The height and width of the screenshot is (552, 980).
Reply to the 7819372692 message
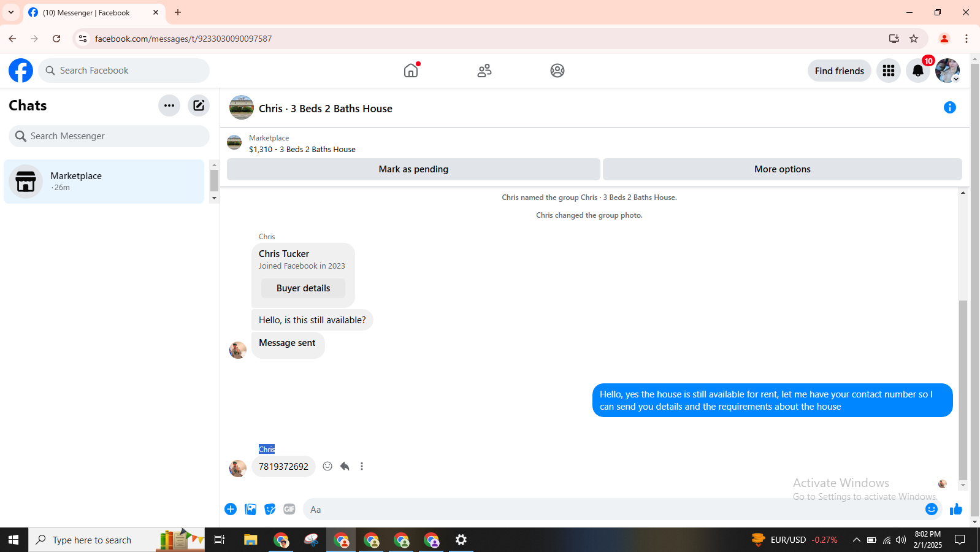pyautogui.click(x=345, y=466)
